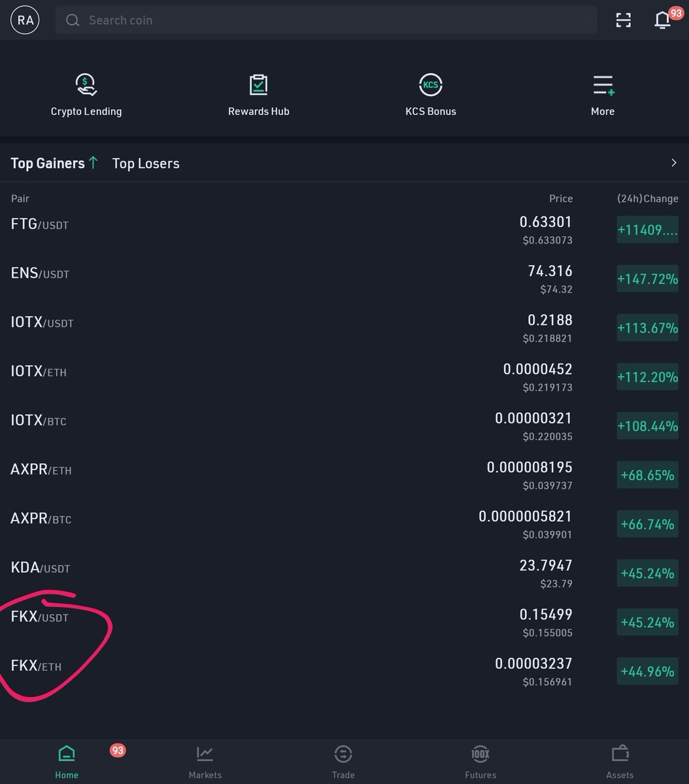
Task: Select the Home tab in bottom navigation
Action: (66, 761)
